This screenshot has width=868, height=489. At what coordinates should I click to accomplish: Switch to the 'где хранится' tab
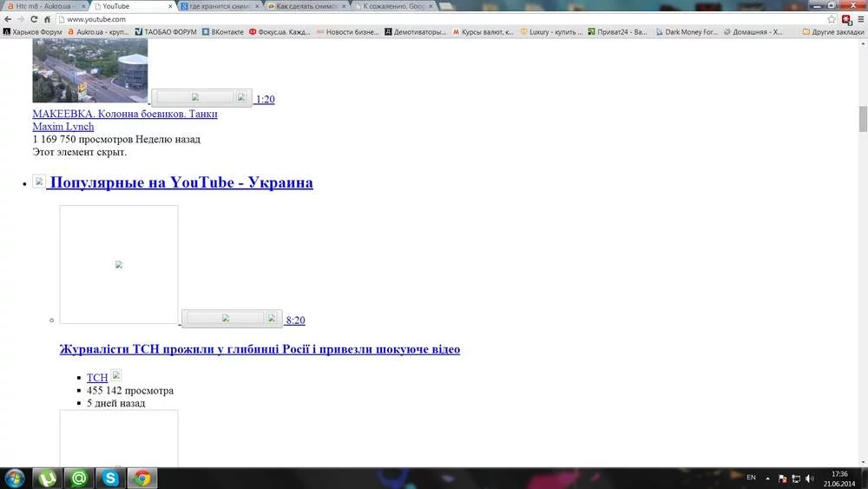tap(220, 6)
